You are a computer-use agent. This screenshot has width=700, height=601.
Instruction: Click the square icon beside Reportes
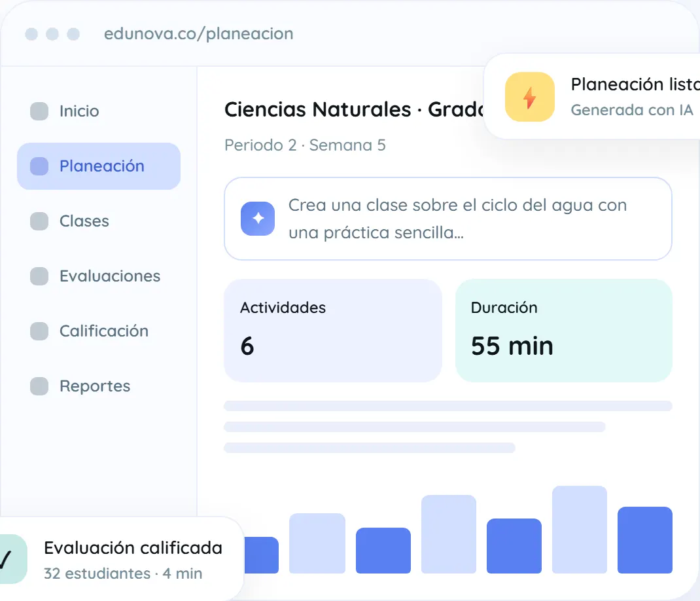[x=39, y=386]
